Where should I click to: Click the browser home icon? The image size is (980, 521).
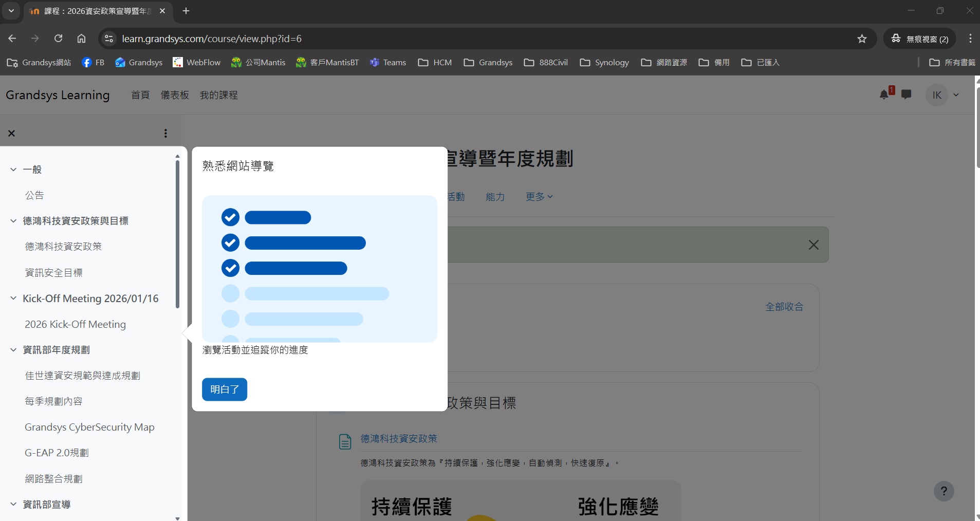tap(81, 39)
